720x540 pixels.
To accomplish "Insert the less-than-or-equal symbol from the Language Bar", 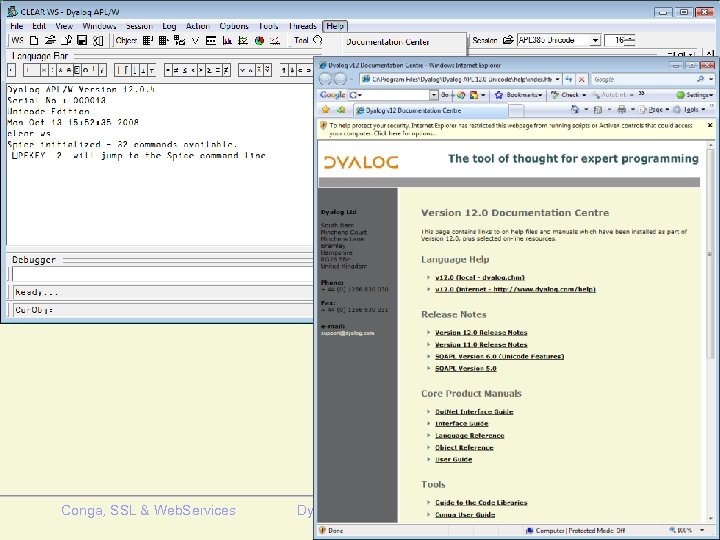I will 184,70.
